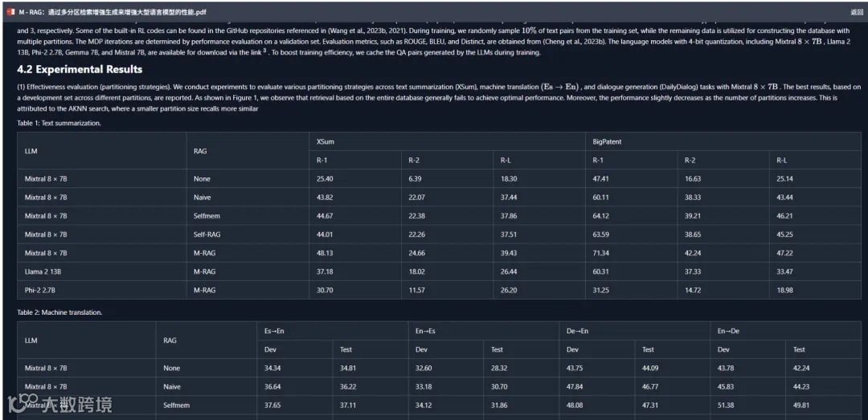The height and width of the screenshot is (420, 868).
Task: Click the 'Table 2: Machine translation.' caption
Action: click(x=59, y=312)
